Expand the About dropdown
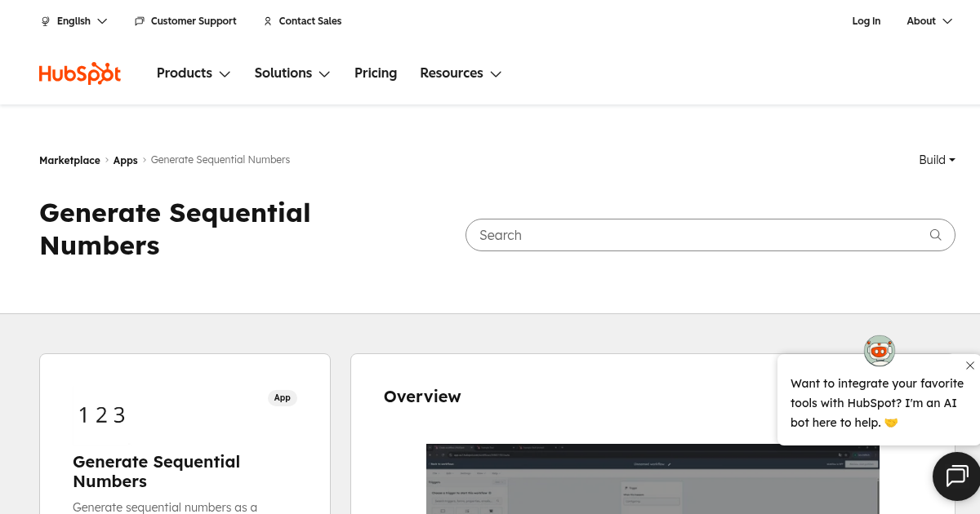Screen dimensions: 980x514 point(929,21)
